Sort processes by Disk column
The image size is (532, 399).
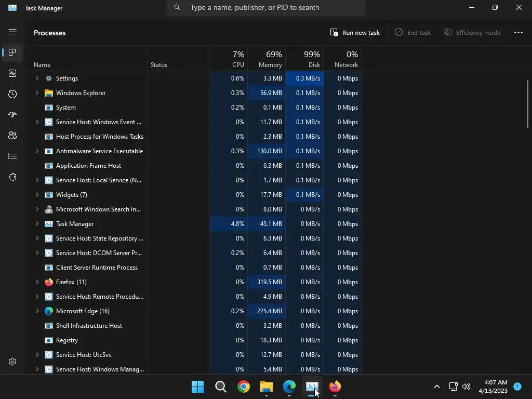click(x=304, y=59)
